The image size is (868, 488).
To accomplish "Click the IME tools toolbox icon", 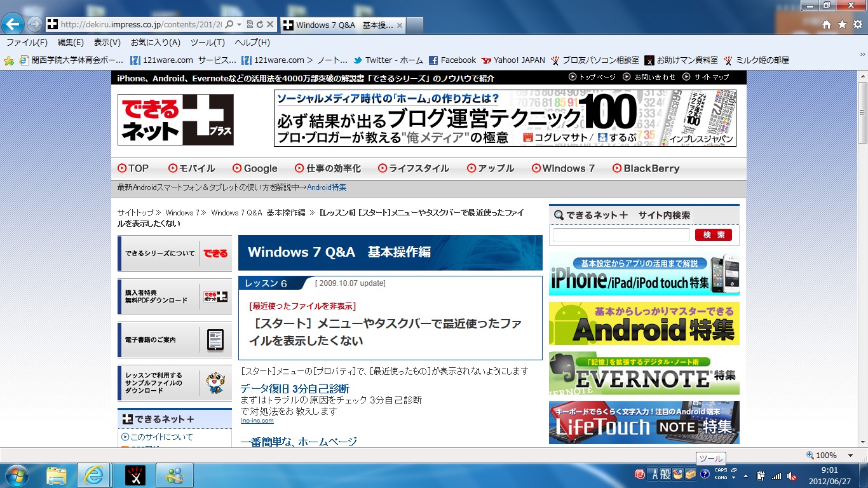I will point(691,475).
